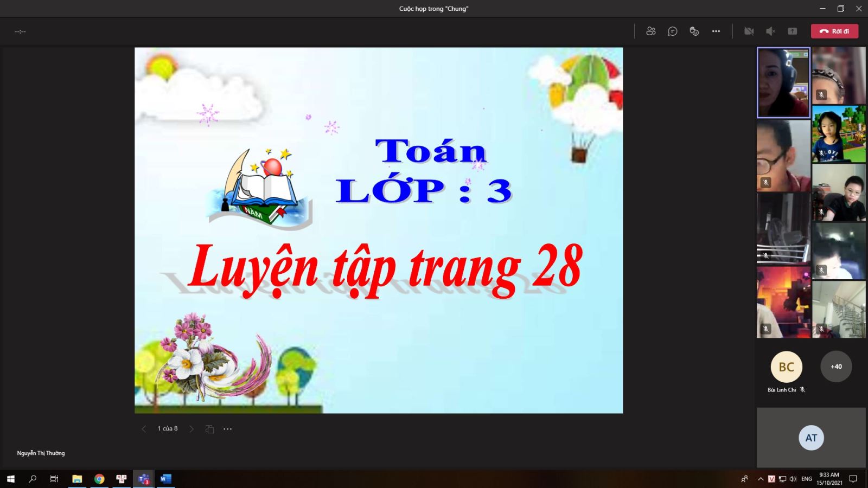Open the raise hand reactions menu

[694, 31]
